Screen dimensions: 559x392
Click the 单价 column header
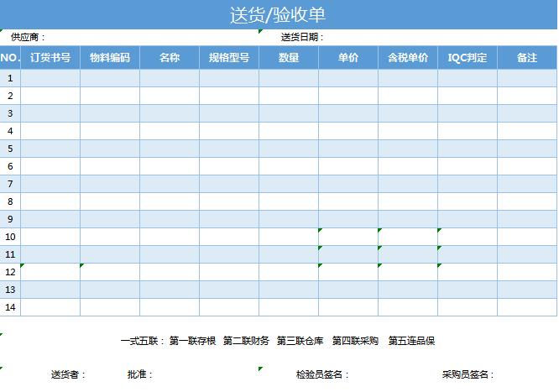pos(348,58)
